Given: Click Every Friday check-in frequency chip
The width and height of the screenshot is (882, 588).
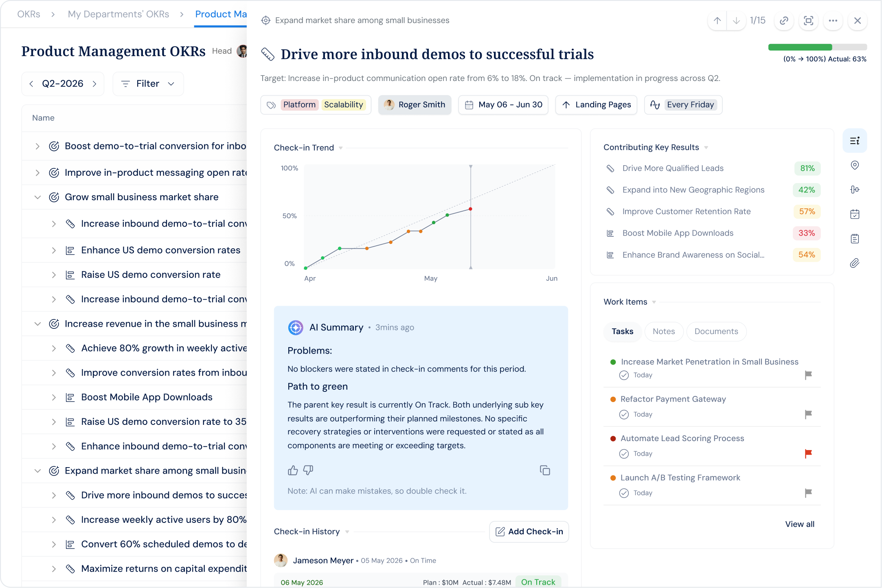Looking at the screenshot, I should 683,105.
